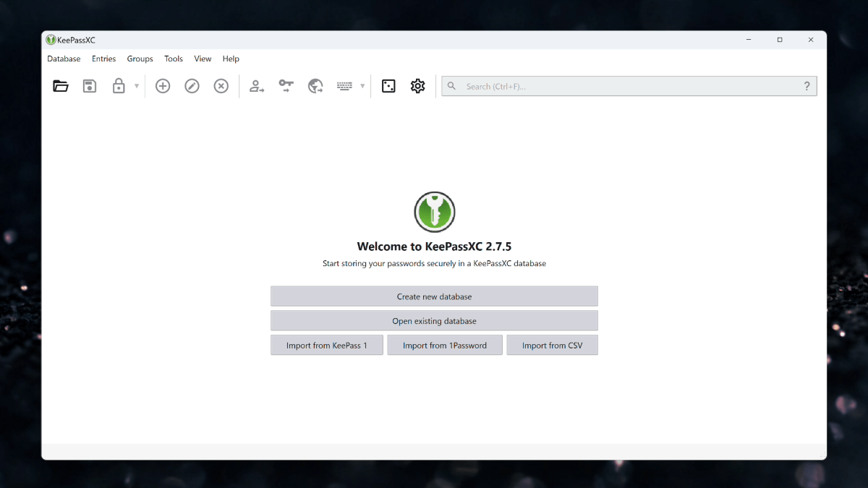Open the password generator dice icon
Screen dimensions: 868x488
[388, 86]
